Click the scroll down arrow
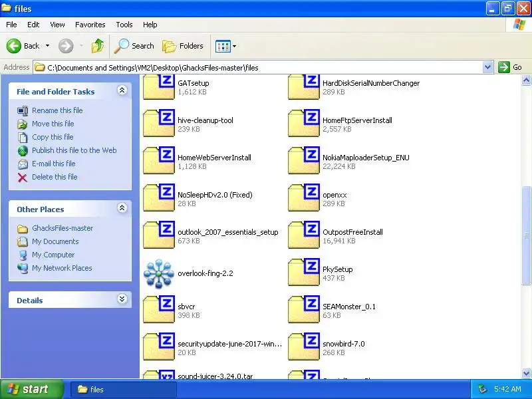Viewport: 532px width, 399px height. coord(526,373)
